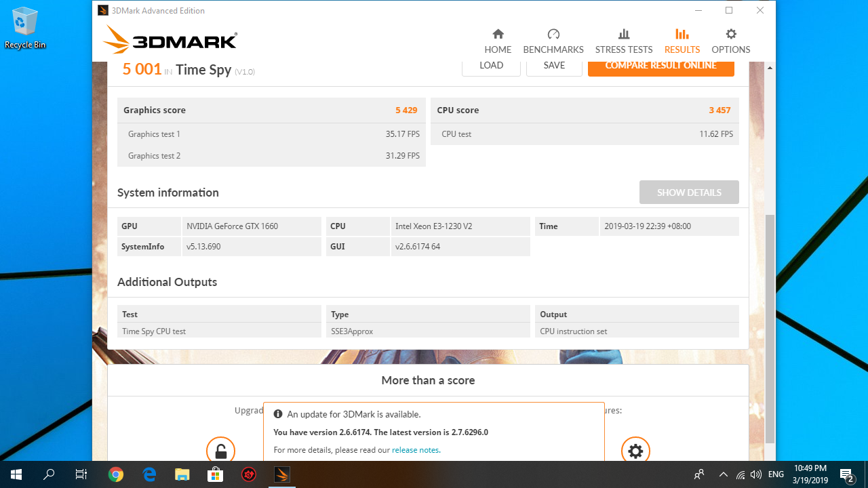Open the People icon in tray

click(699, 474)
